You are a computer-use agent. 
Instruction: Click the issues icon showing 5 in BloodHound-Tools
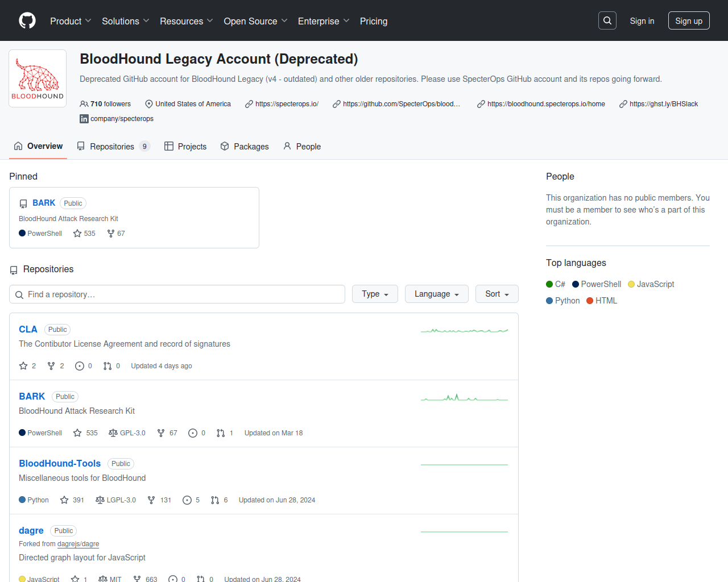187,500
